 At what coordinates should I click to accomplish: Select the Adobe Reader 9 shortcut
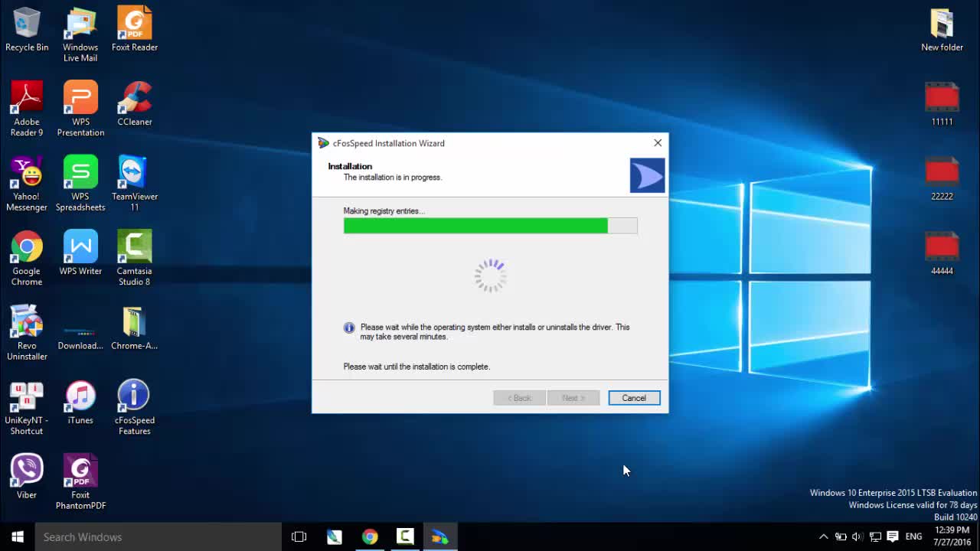tap(27, 109)
